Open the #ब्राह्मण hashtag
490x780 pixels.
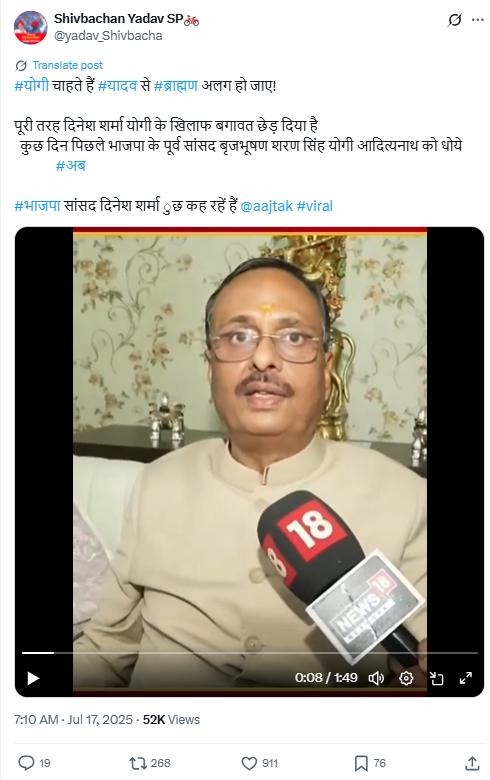[176, 86]
